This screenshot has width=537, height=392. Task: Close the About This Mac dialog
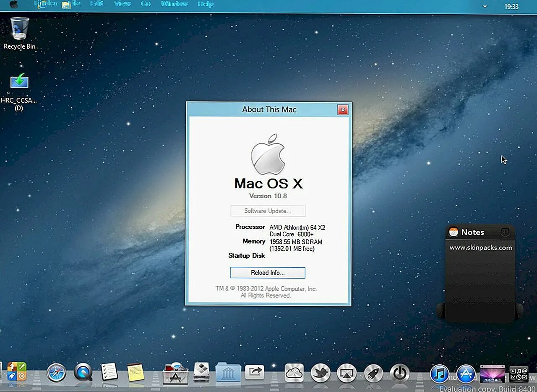pyautogui.click(x=343, y=110)
